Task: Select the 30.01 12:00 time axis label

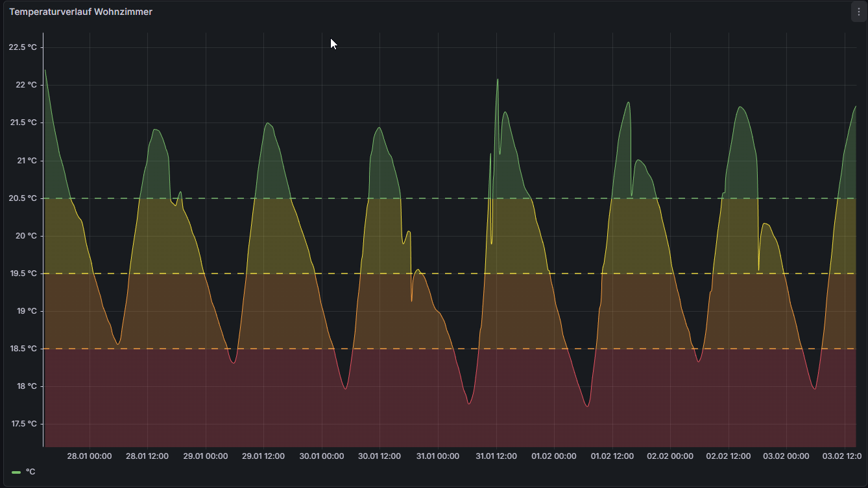Action: 380,456
